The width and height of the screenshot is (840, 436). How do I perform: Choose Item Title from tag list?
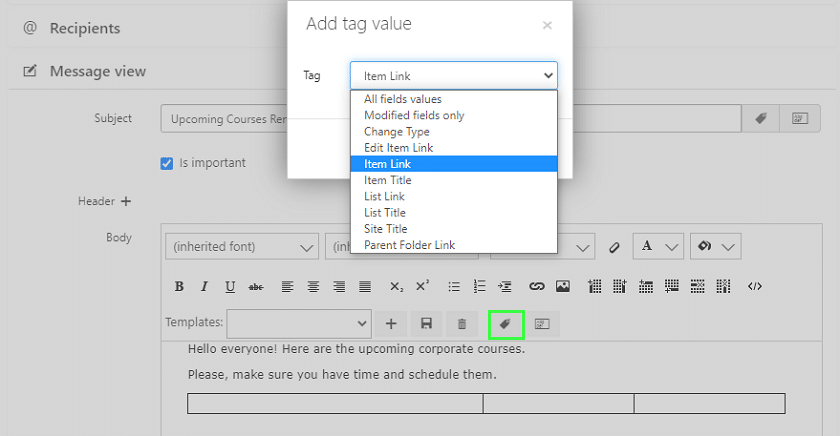[x=454, y=180]
